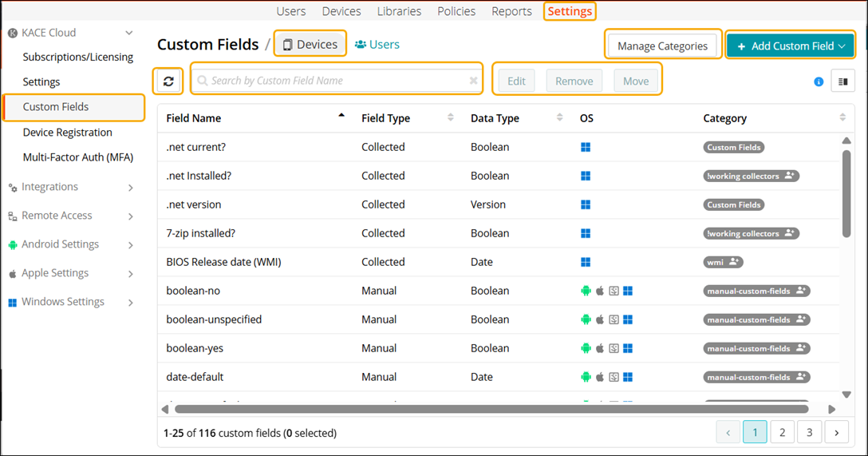
Task: Click the shared-users icon on wmi category tag
Action: [x=734, y=262]
